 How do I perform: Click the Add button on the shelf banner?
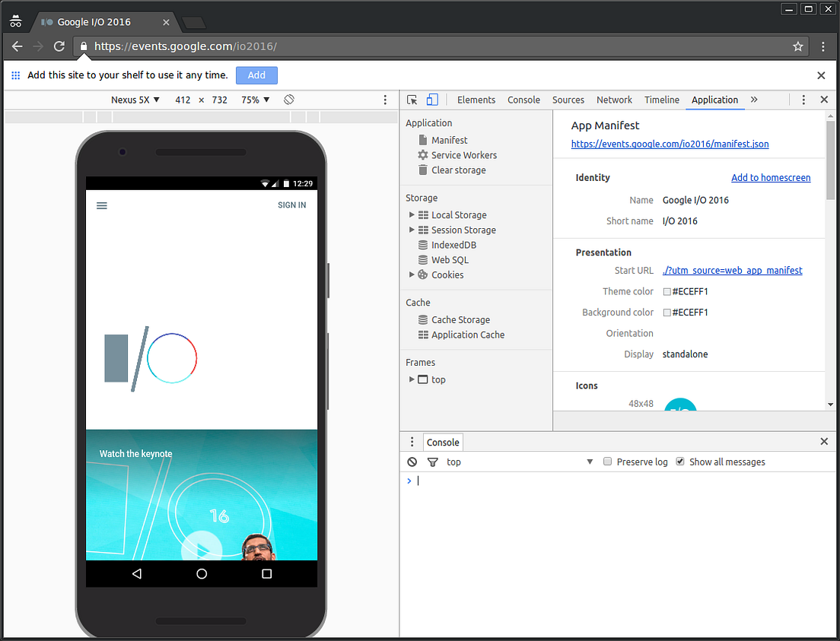[x=256, y=75]
